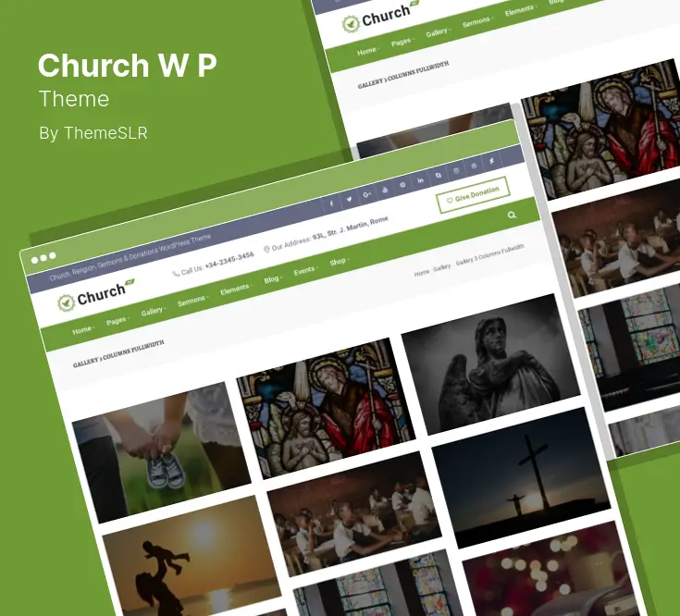
Task: Click the Church W P heading
Action: 127,66
